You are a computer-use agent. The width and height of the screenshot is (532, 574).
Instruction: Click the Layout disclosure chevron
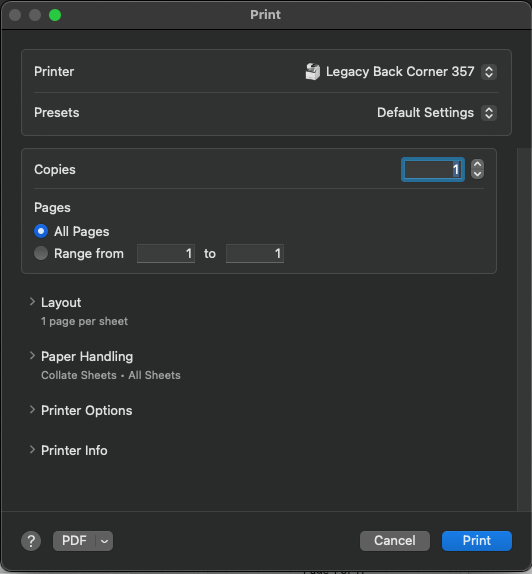(x=32, y=302)
